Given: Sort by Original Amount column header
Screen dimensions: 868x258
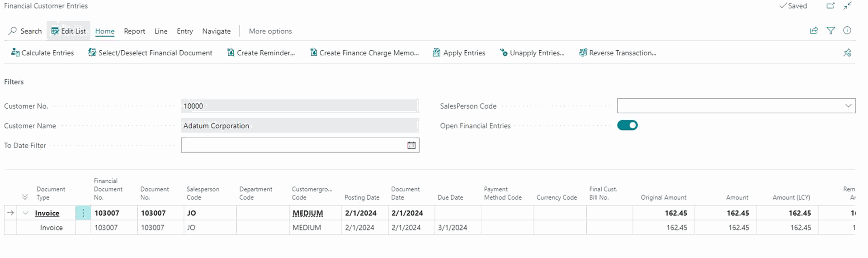Looking at the screenshot, I should click(x=663, y=197).
